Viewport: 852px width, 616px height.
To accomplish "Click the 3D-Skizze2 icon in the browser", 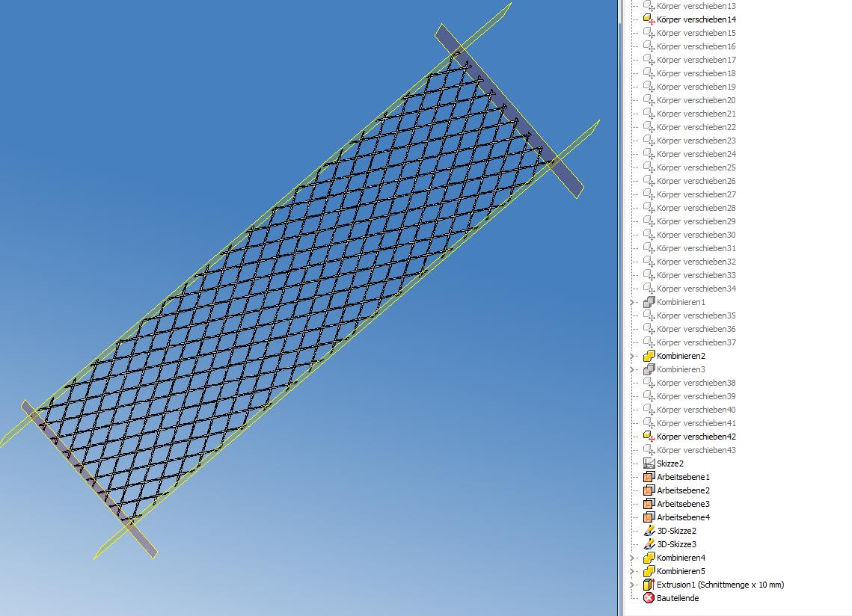I will (x=648, y=531).
